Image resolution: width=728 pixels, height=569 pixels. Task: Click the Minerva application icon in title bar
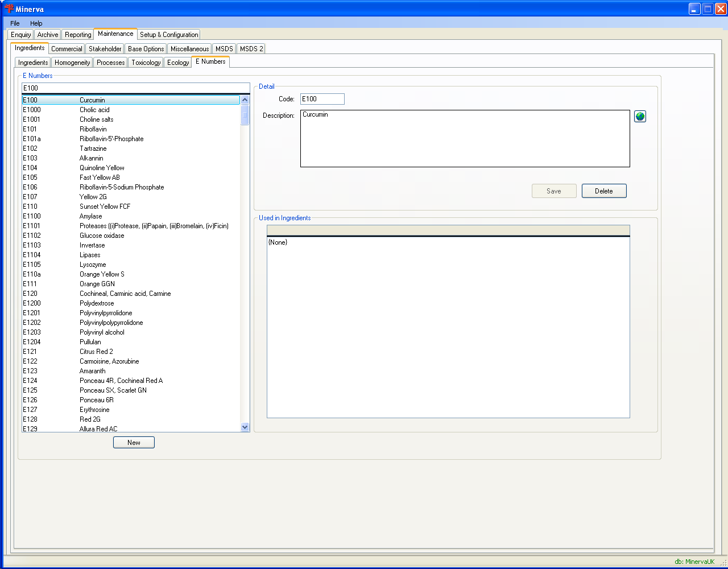pos(9,9)
